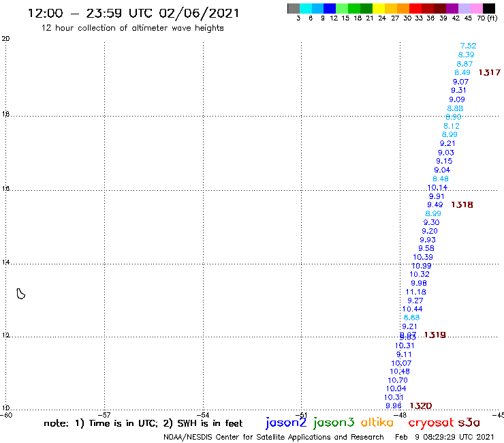Click the lavender legend swatch above 45
The image size is (504, 443).
point(464,8)
